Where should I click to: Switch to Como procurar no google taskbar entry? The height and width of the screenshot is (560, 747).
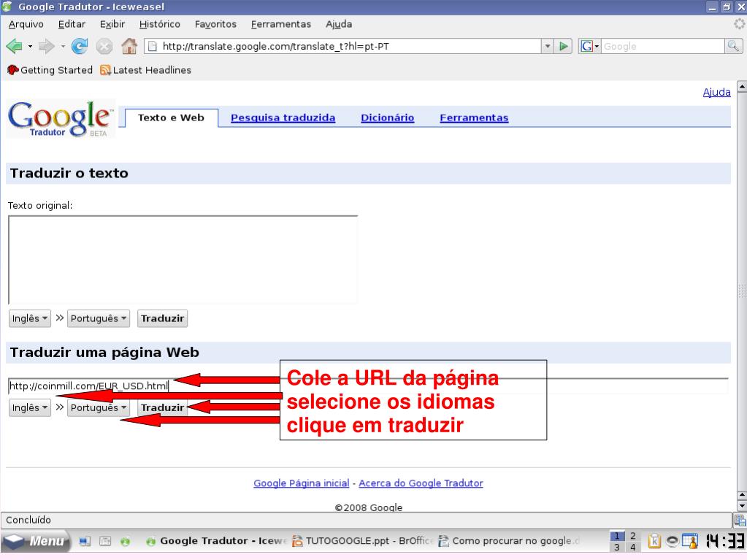(x=509, y=541)
